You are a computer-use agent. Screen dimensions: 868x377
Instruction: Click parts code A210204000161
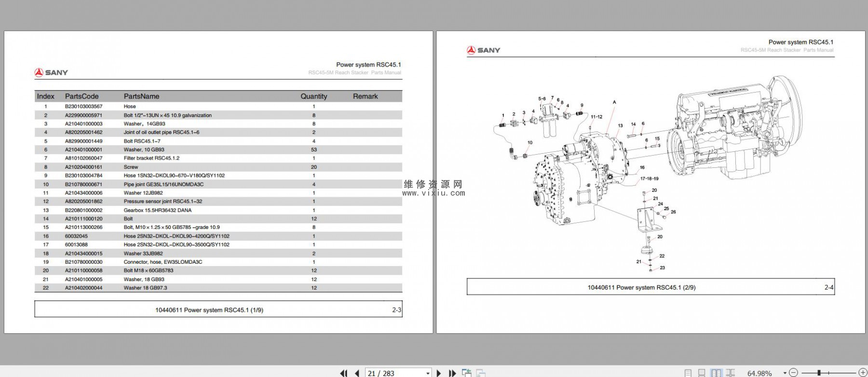[83, 167]
